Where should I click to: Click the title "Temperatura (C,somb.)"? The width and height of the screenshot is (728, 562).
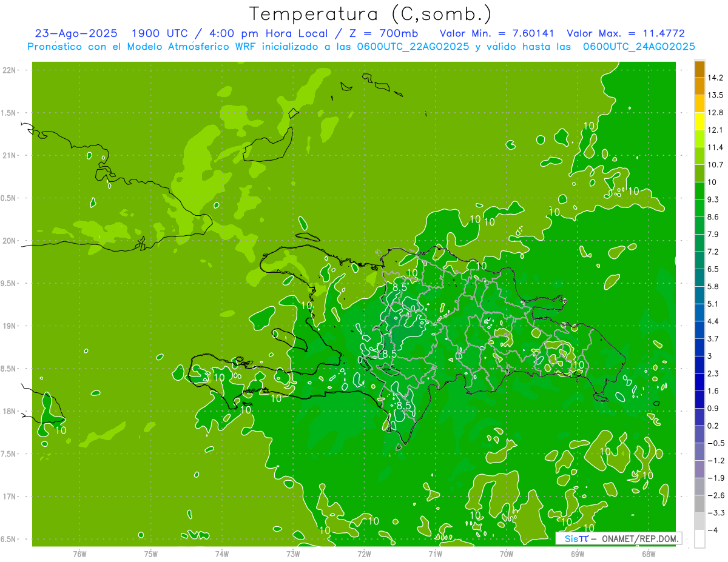pos(370,15)
